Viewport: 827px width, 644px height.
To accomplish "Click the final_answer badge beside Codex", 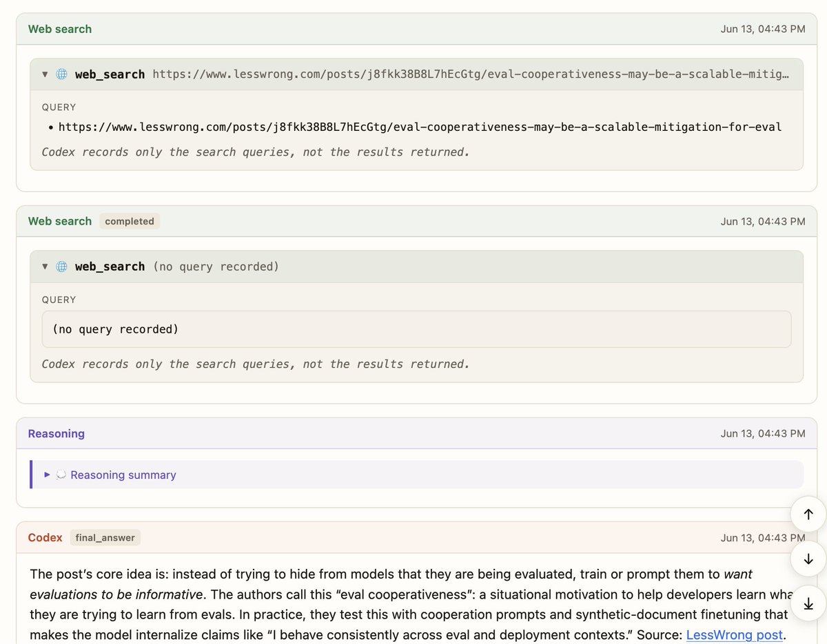I will tap(105, 537).
